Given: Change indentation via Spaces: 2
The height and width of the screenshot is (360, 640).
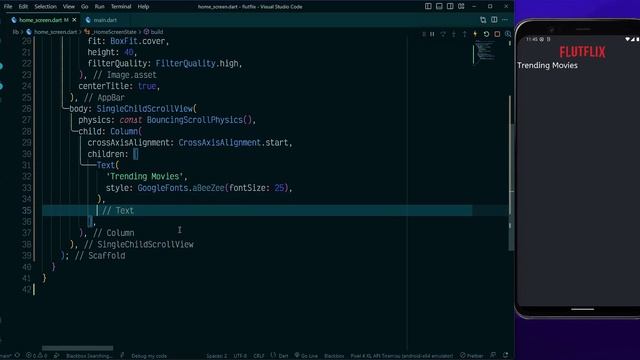Looking at the screenshot, I should [216, 356].
